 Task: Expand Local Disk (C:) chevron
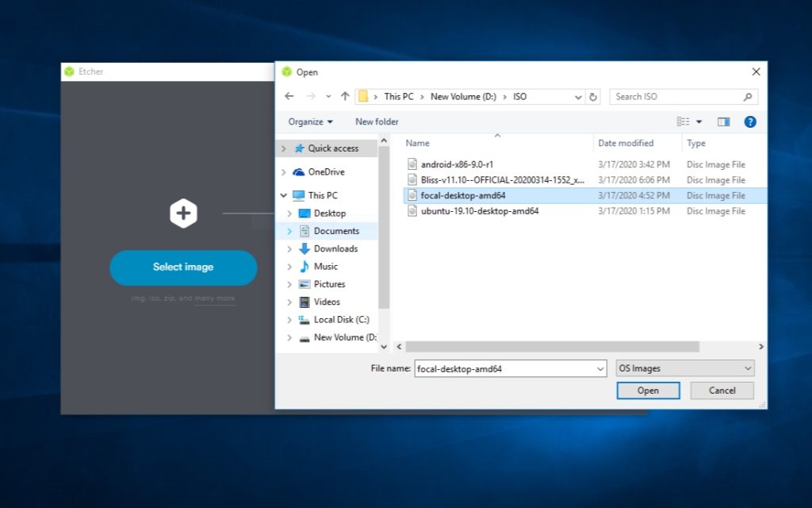click(x=289, y=320)
